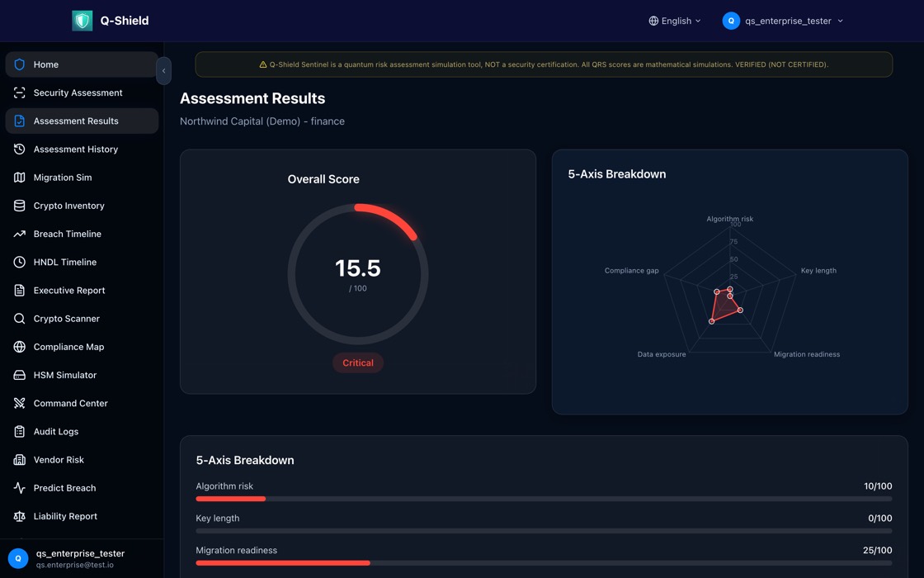Click the HNDL Timeline clock icon

click(20, 262)
